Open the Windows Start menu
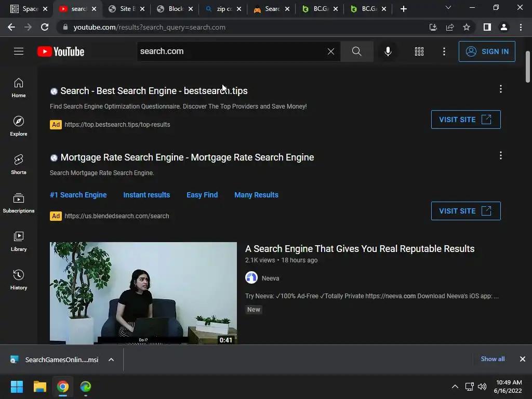This screenshot has width=532, height=399. tap(17, 387)
